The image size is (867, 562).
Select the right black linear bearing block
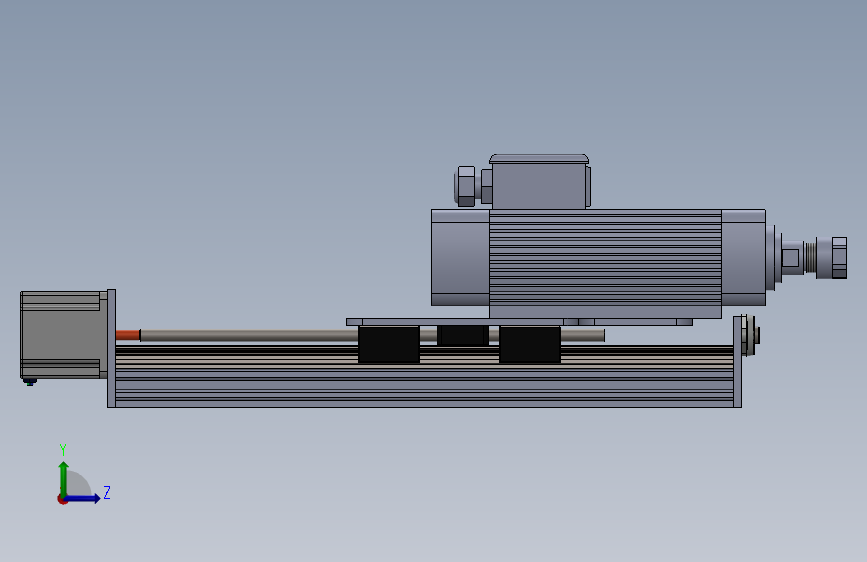530,344
